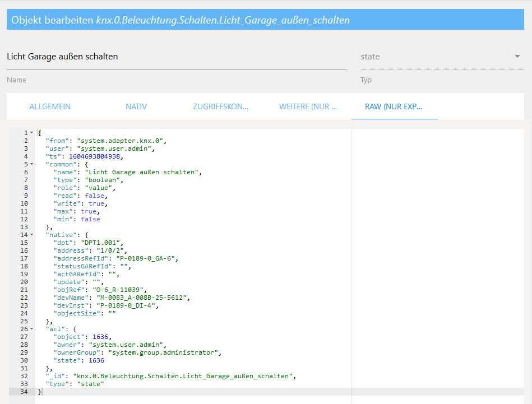The width and height of the screenshot is (532, 404).
Task: Click the "owner": "system.user.admin" line
Action: pos(110,345)
